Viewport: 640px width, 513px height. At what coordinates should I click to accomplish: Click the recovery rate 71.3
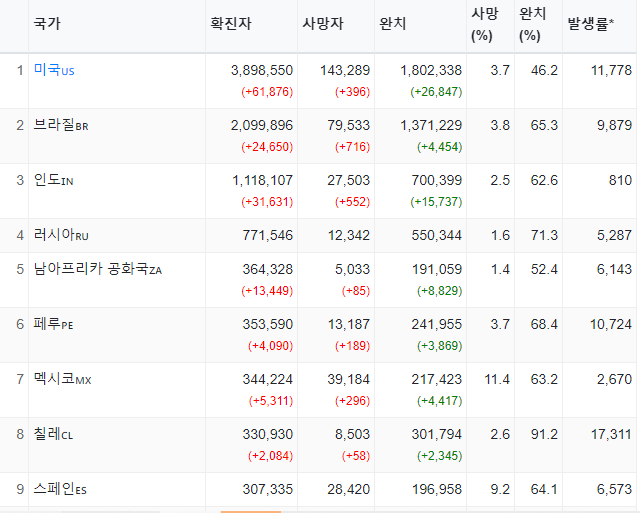coord(544,235)
